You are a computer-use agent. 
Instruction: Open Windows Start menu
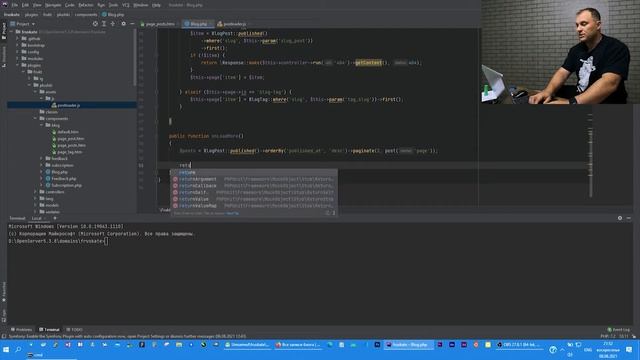(x=6, y=350)
